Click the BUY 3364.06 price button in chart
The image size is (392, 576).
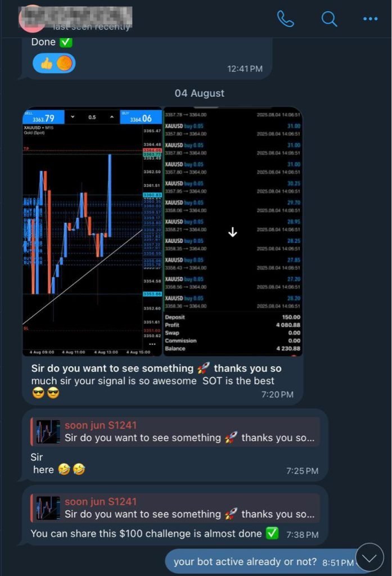coord(141,117)
